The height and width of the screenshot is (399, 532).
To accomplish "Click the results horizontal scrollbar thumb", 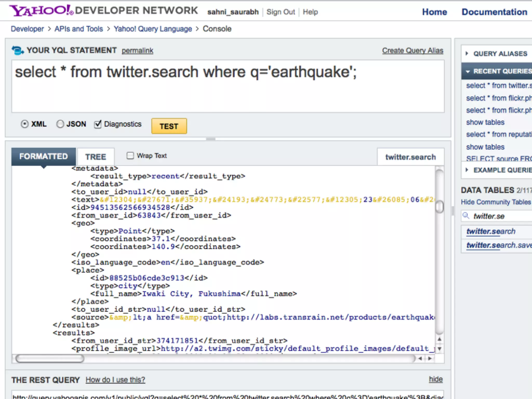I will (50, 358).
